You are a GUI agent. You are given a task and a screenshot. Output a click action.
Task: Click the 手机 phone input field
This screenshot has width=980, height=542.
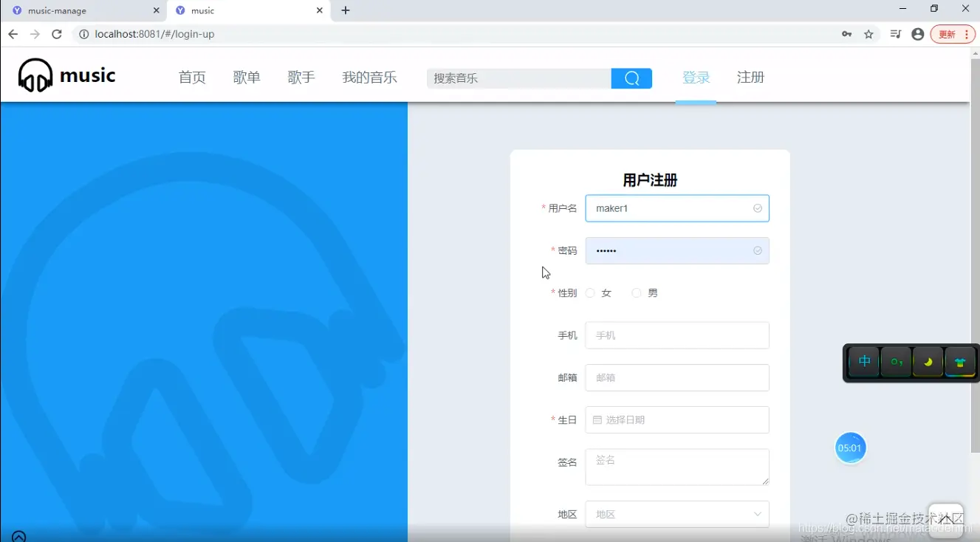click(x=676, y=335)
